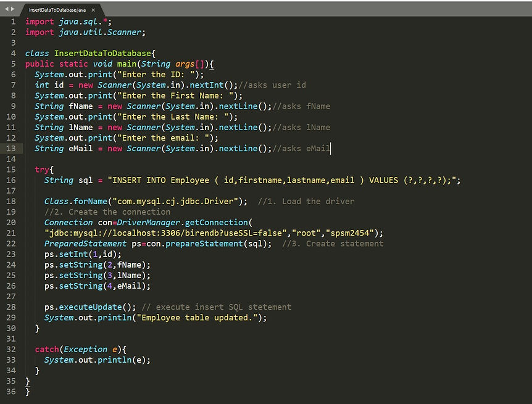Viewport: 532px width, 404px height.
Task: Click "Employee table updated." string
Action: pos(197,318)
